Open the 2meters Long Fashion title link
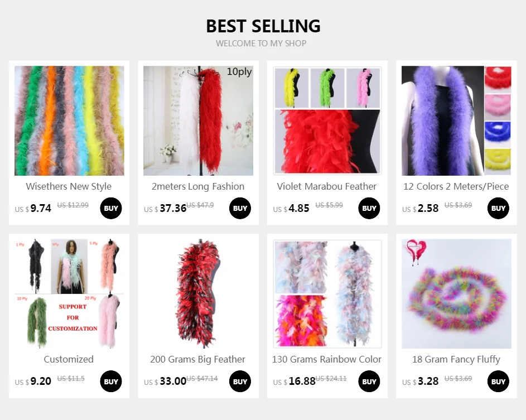 tap(198, 186)
